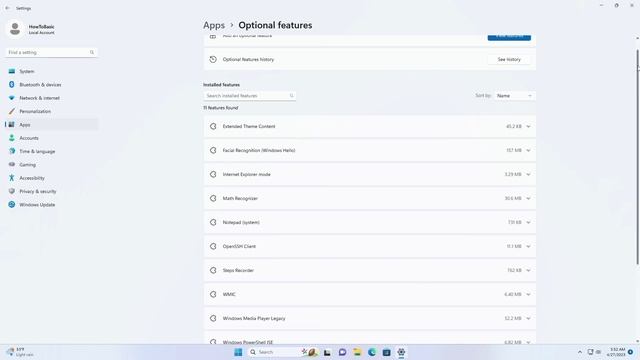Open the Sort by Name dropdown
This screenshot has width=640, height=360.
514,96
